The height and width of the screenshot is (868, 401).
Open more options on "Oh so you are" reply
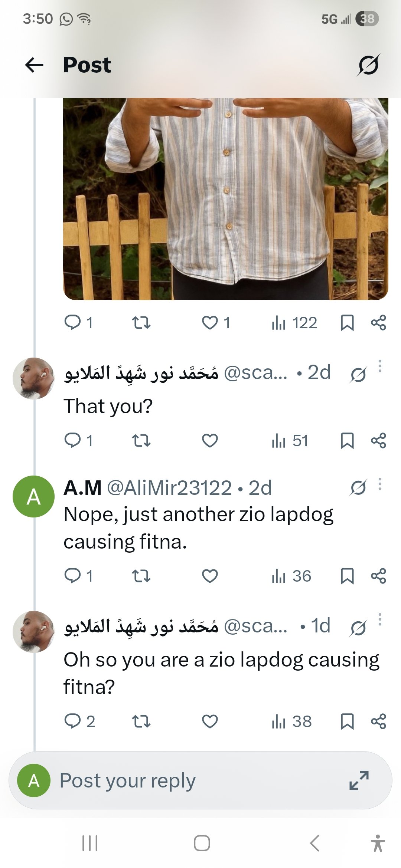[x=379, y=619]
